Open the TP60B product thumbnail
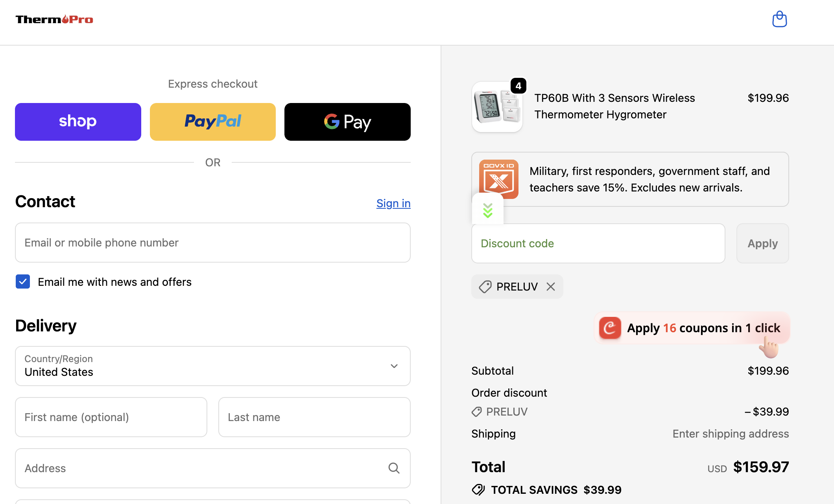Viewport: 834px width, 504px height. click(x=497, y=107)
